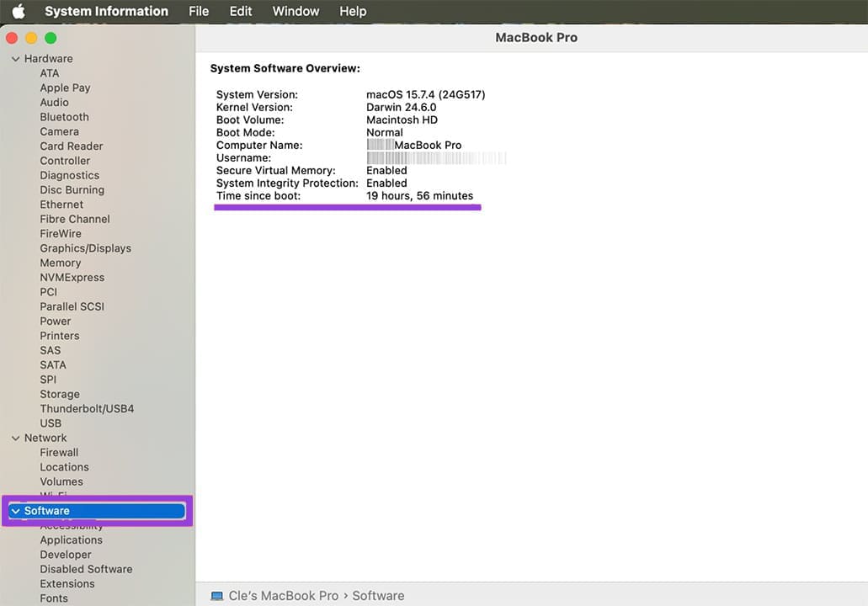The width and height of the screenshot is (868, 606).
Task: Click the System Integrity Protection label
Action: [x=287, y=183]
